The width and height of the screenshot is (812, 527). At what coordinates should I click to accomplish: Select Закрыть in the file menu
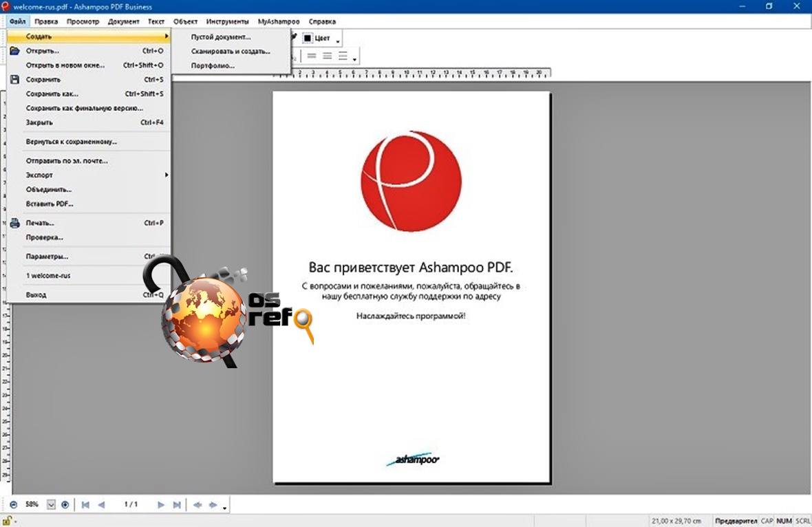click(89, 122)
